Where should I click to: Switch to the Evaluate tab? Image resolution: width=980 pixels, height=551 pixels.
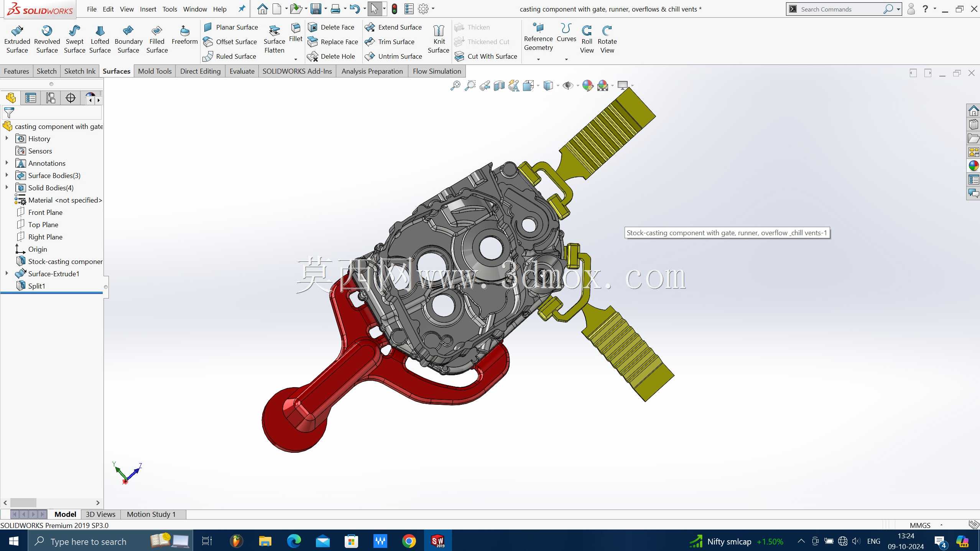pyautogui.click(x=242, y=71)
